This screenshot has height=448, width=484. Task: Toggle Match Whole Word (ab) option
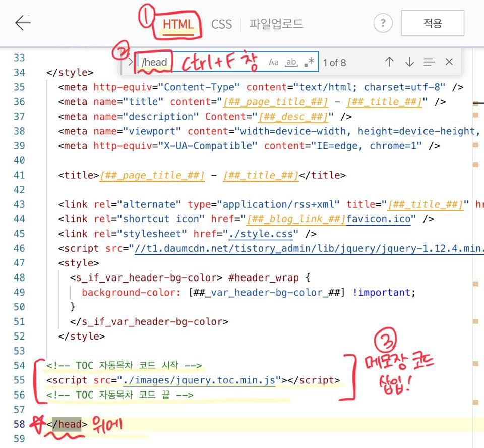[291, 62]
